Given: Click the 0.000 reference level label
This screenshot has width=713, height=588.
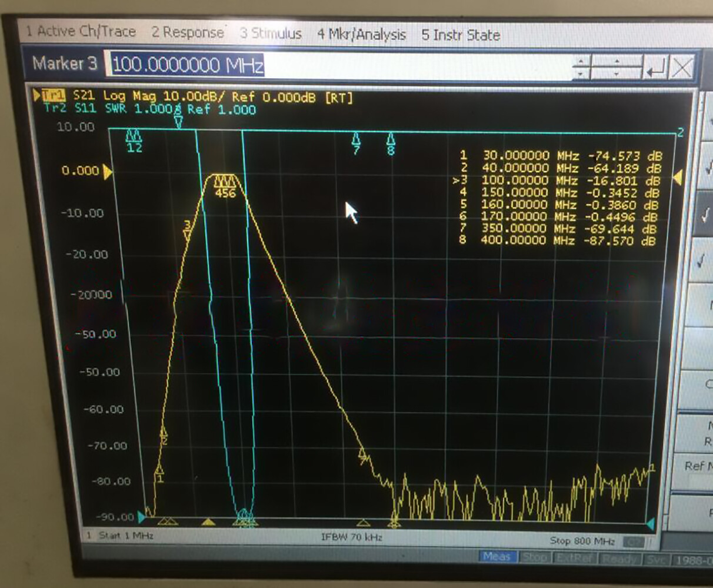Looking at the screenshot, I should (80, 171).
